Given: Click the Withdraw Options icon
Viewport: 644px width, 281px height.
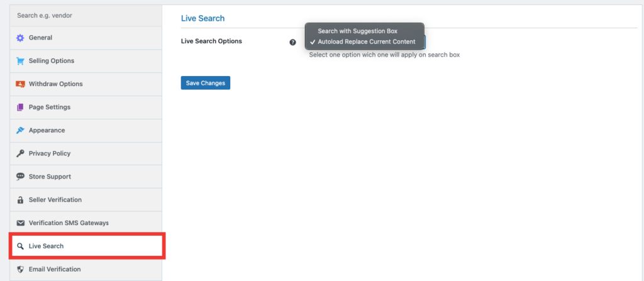Looking at the screenshot, I should click(x=20, y=84).
